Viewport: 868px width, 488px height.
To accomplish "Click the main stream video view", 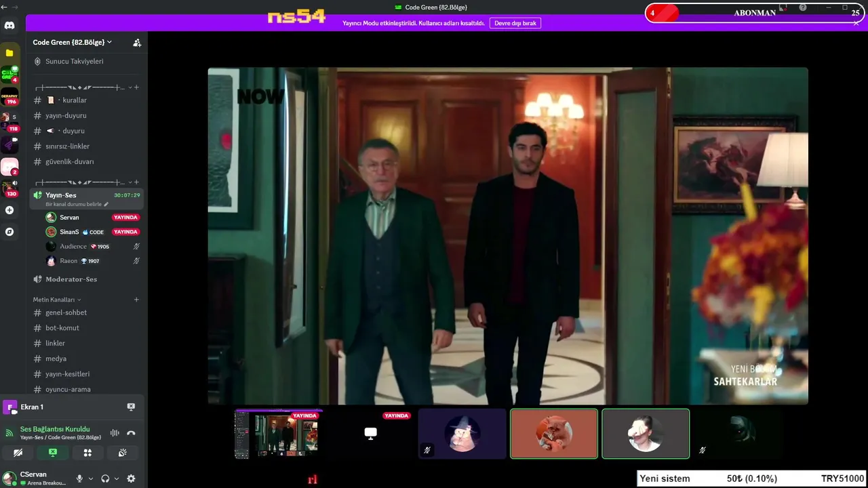I will [508, 236].
